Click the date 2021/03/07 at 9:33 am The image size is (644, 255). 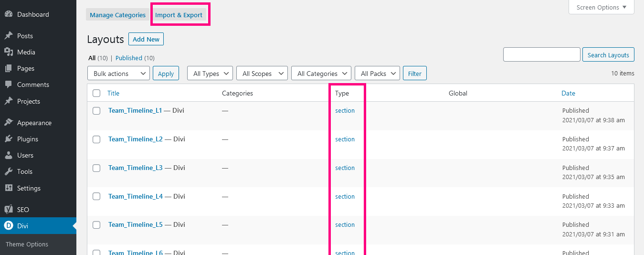(593, 206)
